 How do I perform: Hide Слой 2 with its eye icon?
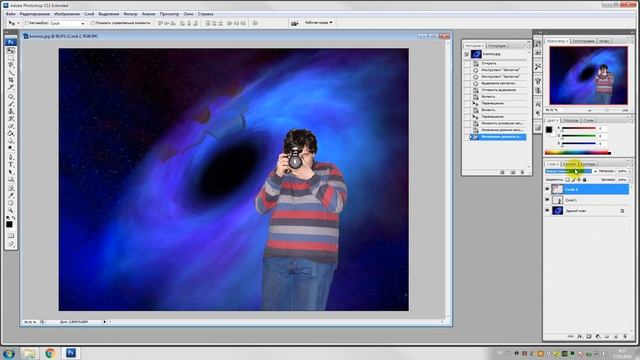(x=547, y=189)
